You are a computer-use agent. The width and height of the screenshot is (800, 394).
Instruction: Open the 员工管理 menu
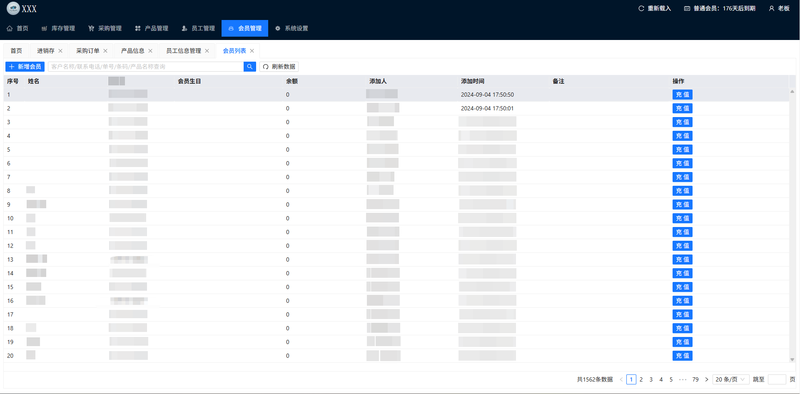[x=198, y=29]
